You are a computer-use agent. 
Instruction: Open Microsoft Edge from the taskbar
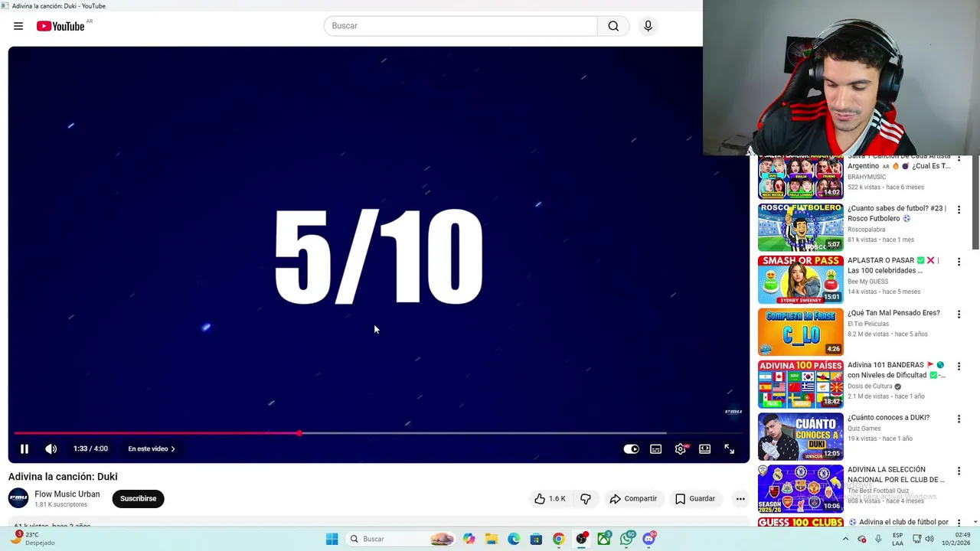point(514,539)
